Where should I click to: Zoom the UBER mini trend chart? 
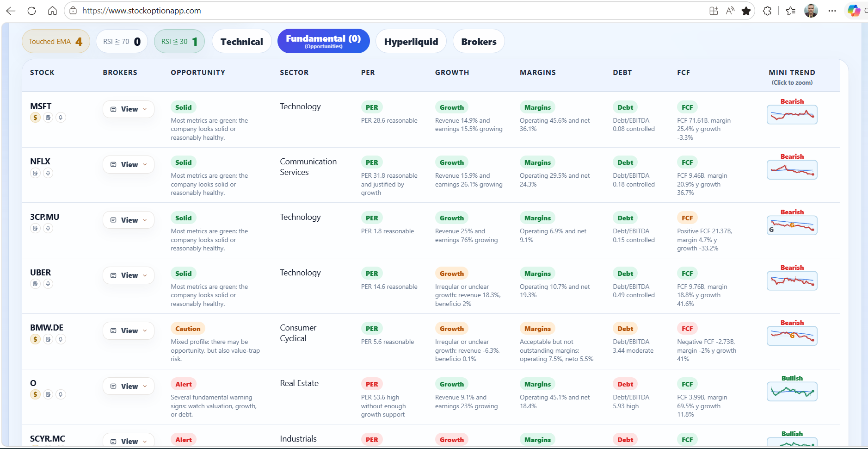pos(792,281)
